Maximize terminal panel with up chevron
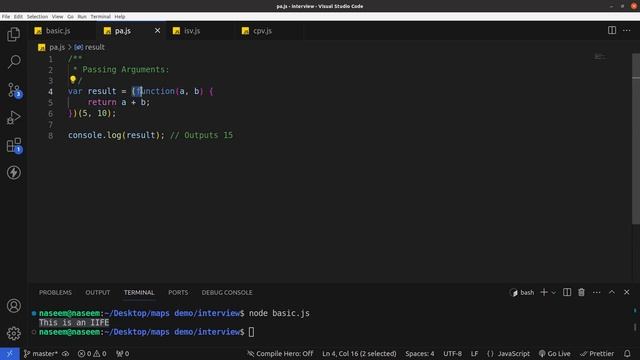 pos(611,292)
